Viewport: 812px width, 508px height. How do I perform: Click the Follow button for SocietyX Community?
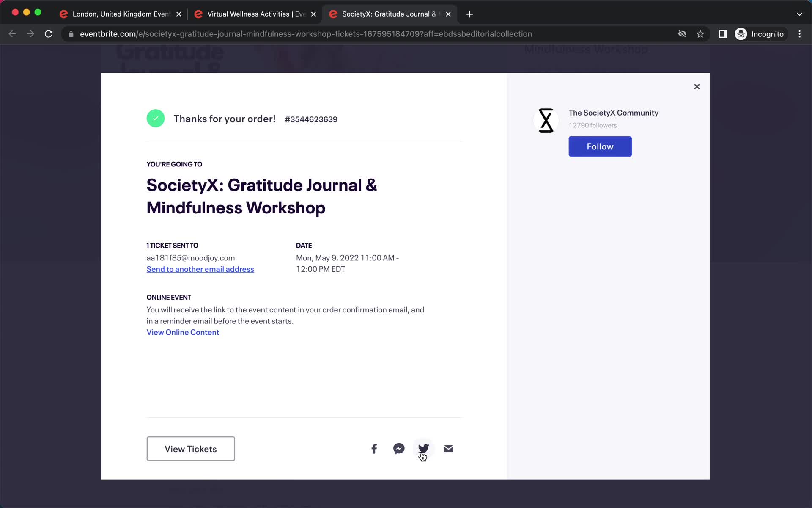click(x=600, y=146)
